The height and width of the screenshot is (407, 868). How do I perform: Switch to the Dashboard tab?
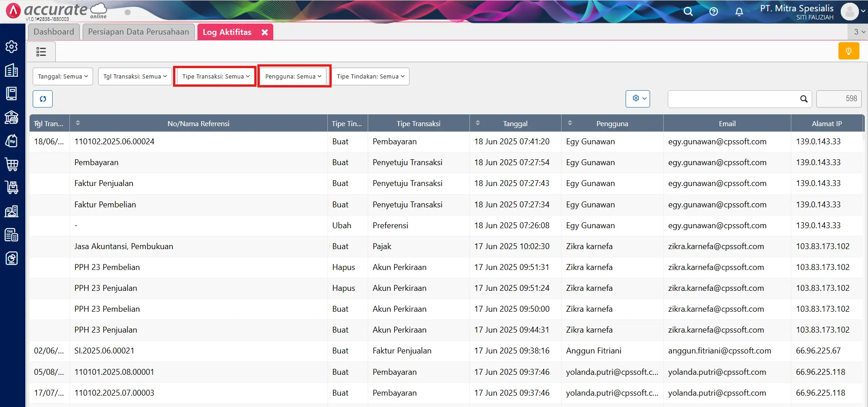click(x=54, y=32)
